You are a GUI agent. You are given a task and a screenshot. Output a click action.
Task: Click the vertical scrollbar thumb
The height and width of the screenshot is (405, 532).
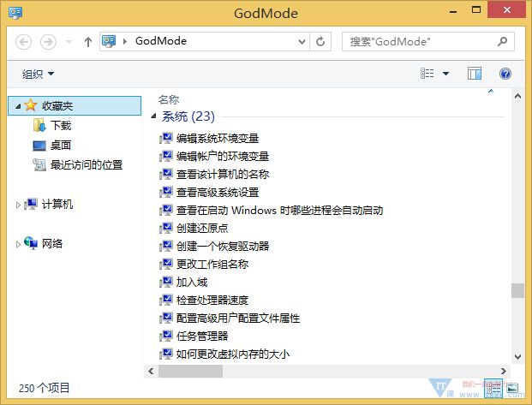pyautogui.click(x=517, y=290)
